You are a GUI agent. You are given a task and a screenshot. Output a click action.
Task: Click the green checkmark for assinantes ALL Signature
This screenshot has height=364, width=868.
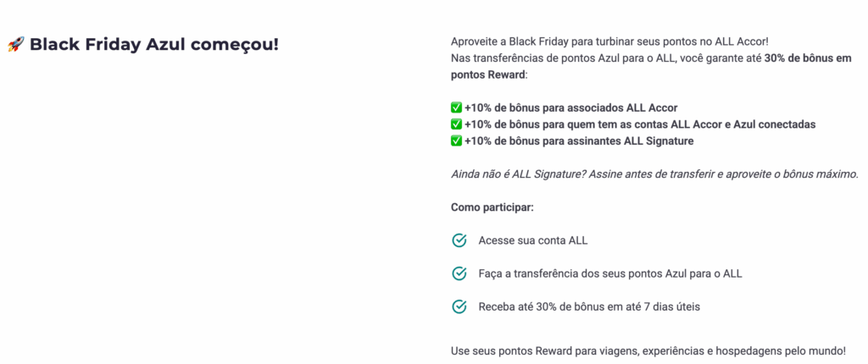pos(457,141)
